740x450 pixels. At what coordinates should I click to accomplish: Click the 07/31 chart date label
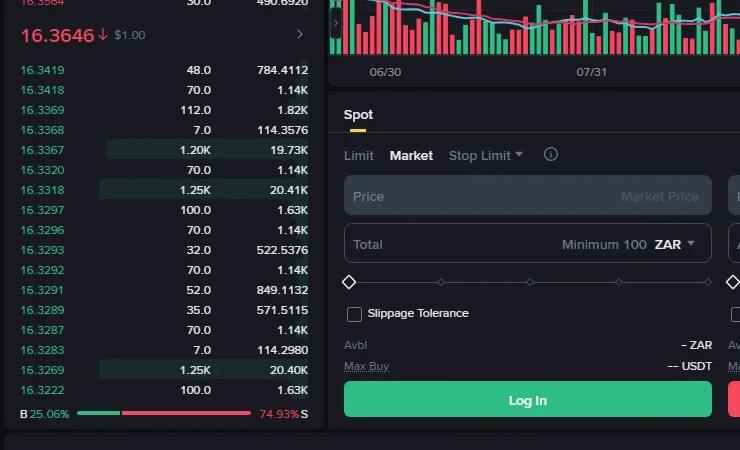(591, 72)
